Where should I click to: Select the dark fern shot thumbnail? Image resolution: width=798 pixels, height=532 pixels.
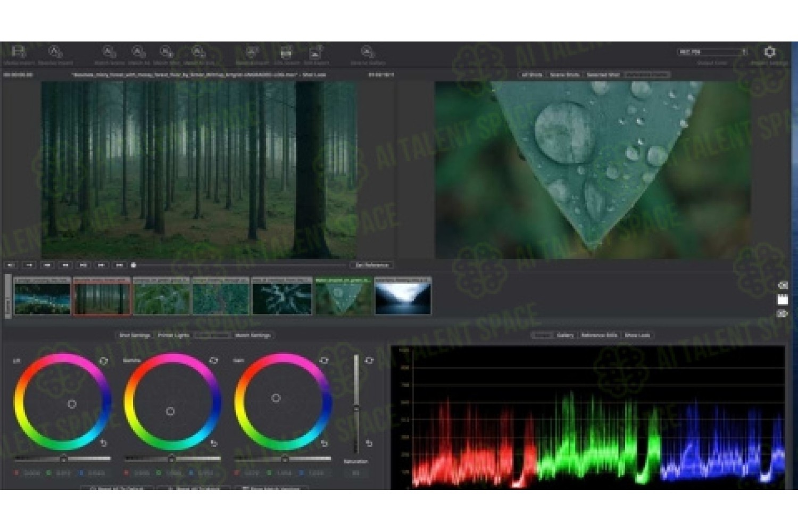pos(281,296)
